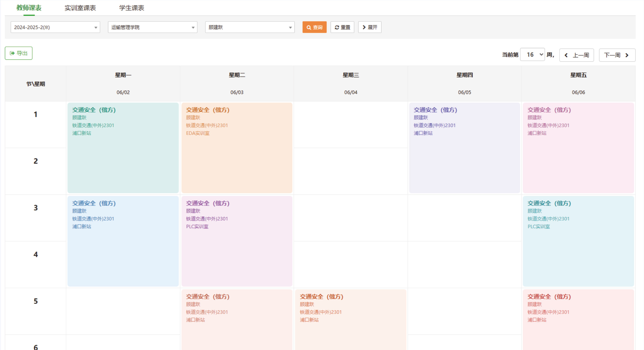
Task: Switch to the 教师课表 tab
Action: 29,8
